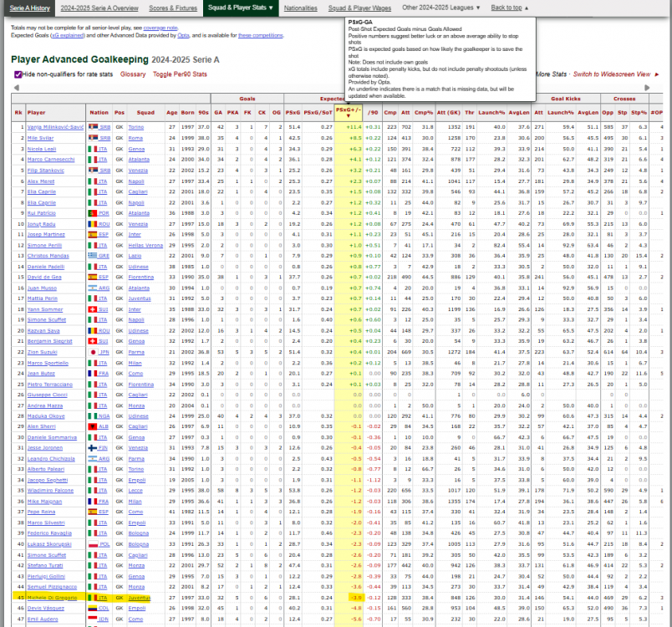The width and height of the screenshot is (672, 627).
Task: Click Roma squad link for Mile Svilar
Action: (x=135, y=138)
